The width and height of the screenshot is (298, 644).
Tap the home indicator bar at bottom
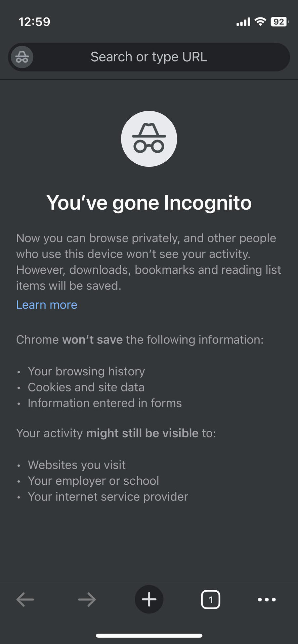tap(149, 635)
